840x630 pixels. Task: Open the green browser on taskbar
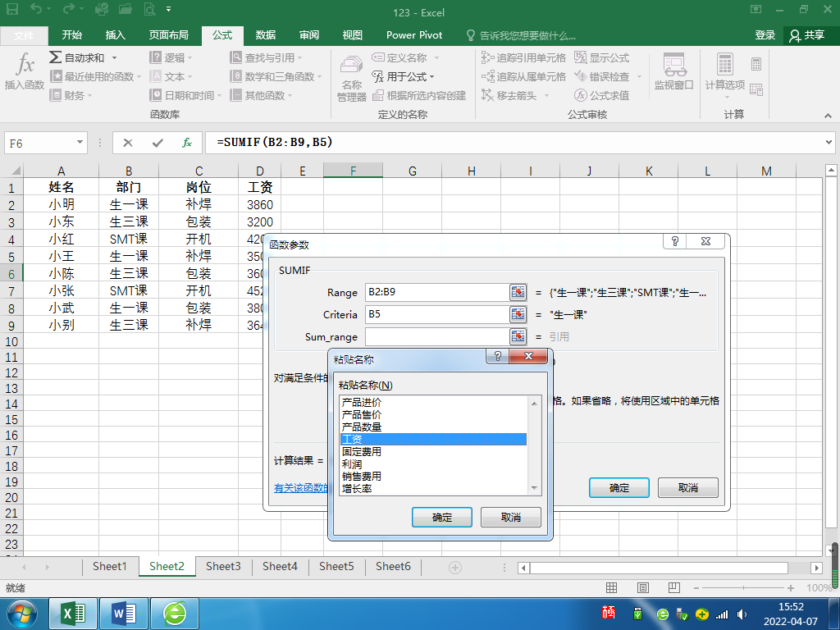[175, 614]
